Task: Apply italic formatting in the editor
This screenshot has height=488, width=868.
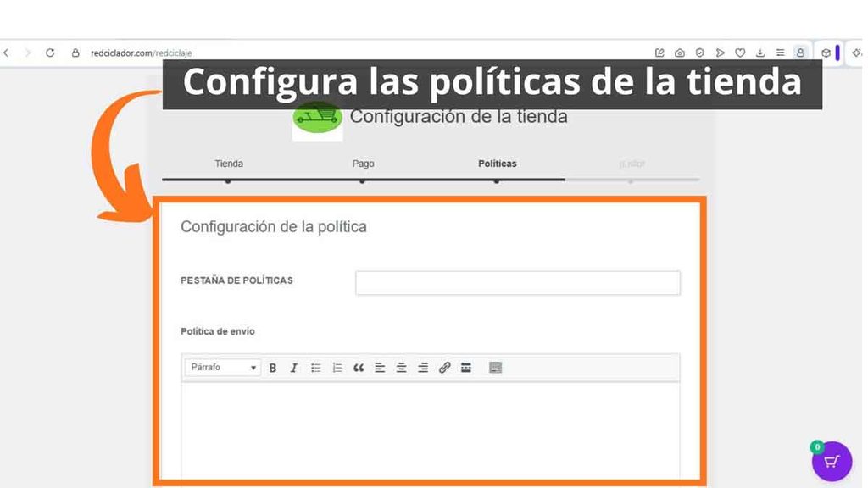Action: coord(294,368)
